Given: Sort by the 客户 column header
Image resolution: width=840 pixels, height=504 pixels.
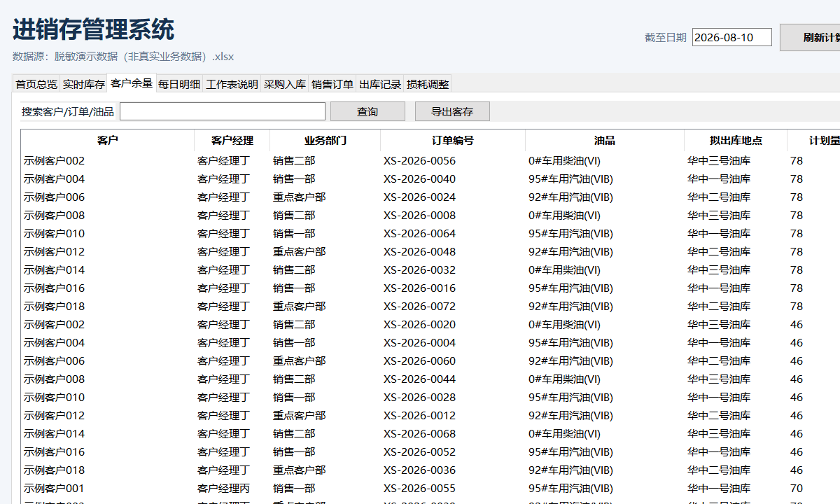Looking at the screenshot, I should 108,140.
